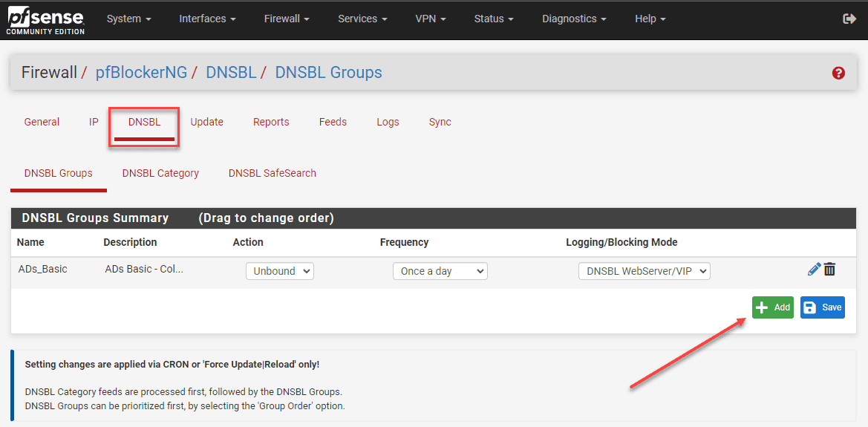Click the Firewall breadcrumb text

click(x=49, y=73)
